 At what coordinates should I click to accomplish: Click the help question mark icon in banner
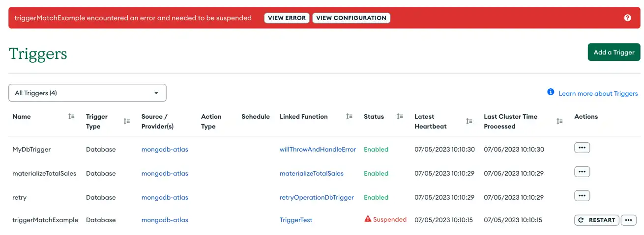click(x=627, y=18)
